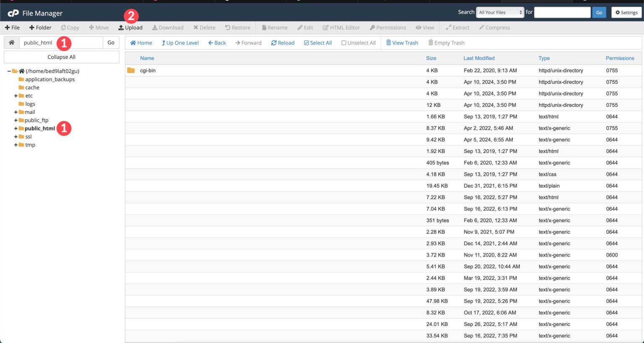Open View Trash

[x=402, y=43]
